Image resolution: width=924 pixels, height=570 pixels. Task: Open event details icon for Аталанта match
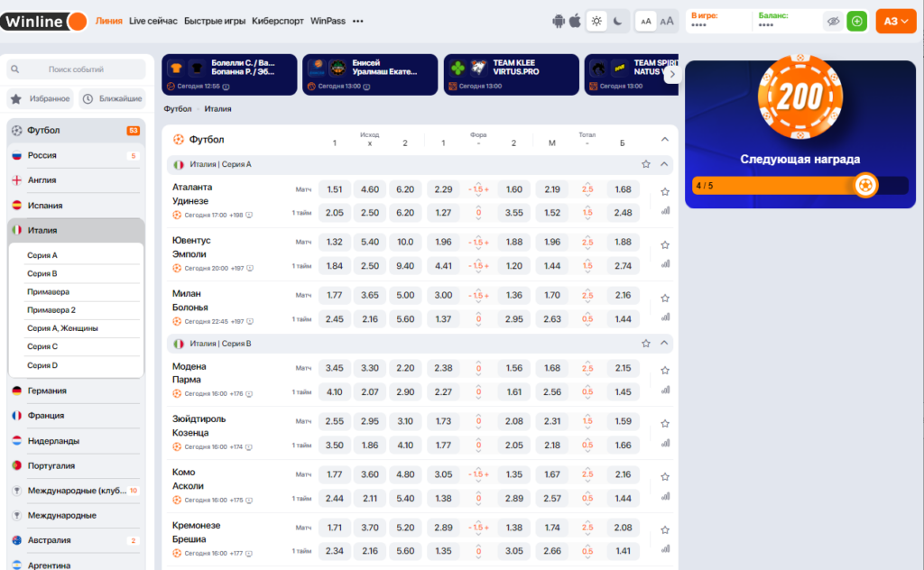(249, 215)
